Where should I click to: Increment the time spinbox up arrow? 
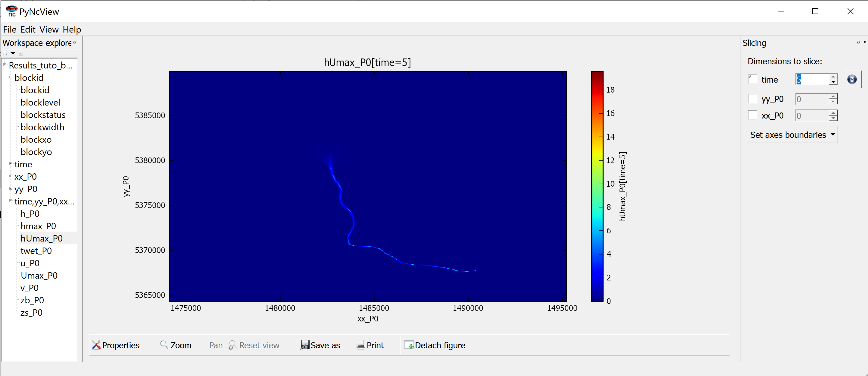[833, 77]
